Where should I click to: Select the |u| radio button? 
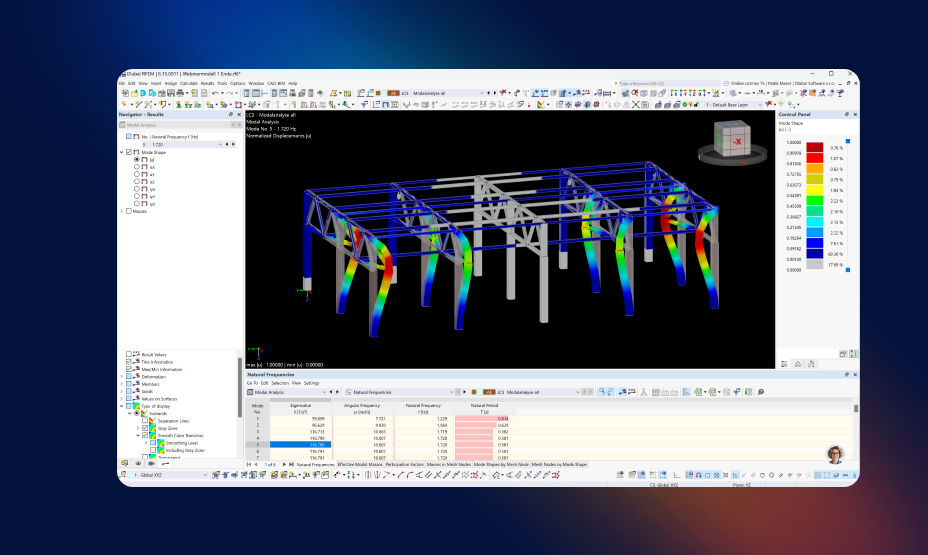137,159
